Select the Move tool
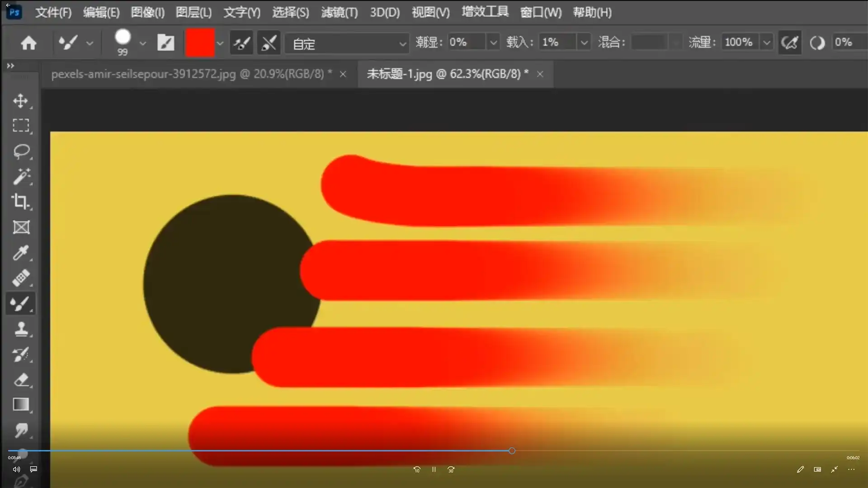Viewport: 868px width, 488px height. pos(22,101)
